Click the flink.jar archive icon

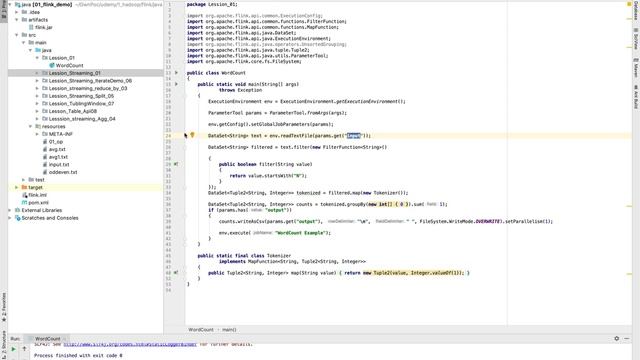31,27
